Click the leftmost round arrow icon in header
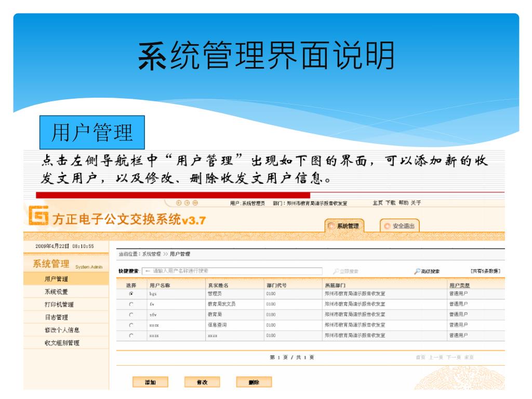Viewport: 532px width, 399px height. 179,203
